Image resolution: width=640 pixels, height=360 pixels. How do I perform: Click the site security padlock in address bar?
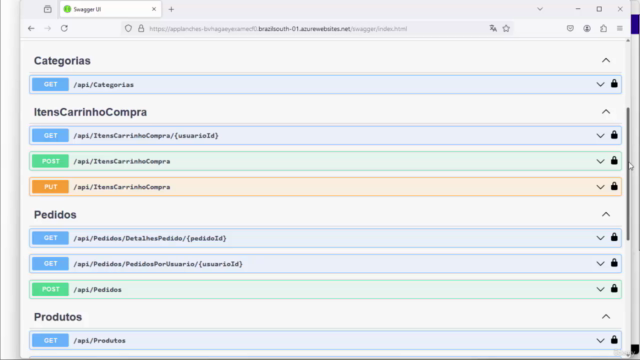coord(141,29)
